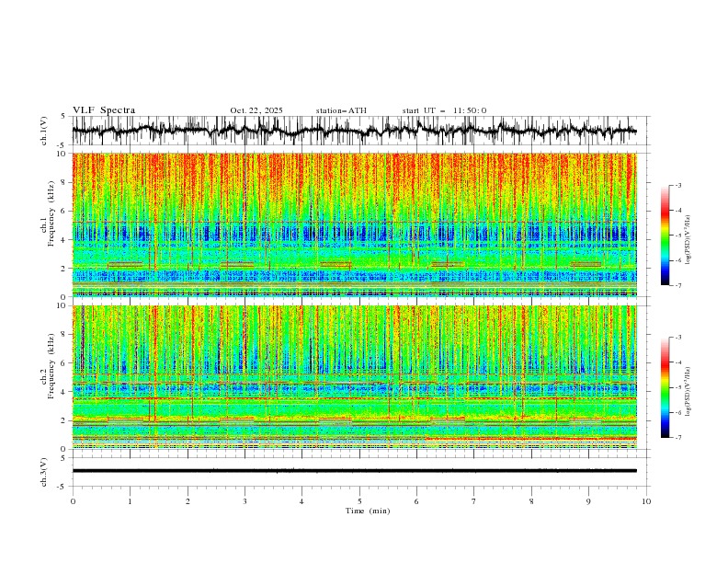Image resolution: width=728 pixels, height=563 pixels.
Task: Click the 'station=ATH' header label
Action: (x=341, y=110)
